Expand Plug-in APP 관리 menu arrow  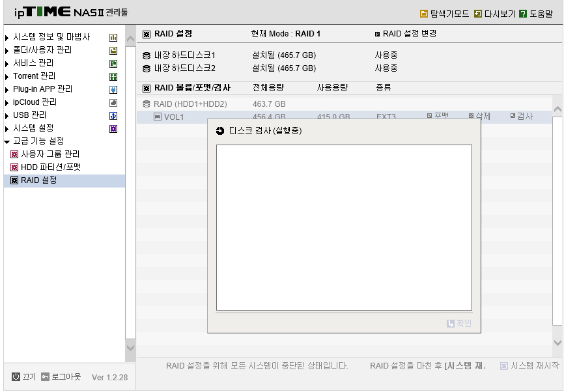point(7,90)
